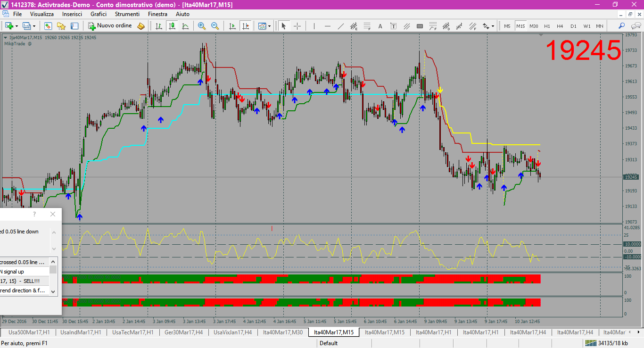Open the Finestra menu
Viewport: 644px width, 348px height.
(157, 14)
